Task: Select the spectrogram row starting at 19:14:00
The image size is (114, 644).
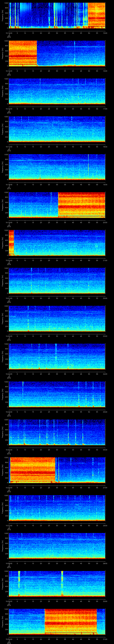Action: 57,16
